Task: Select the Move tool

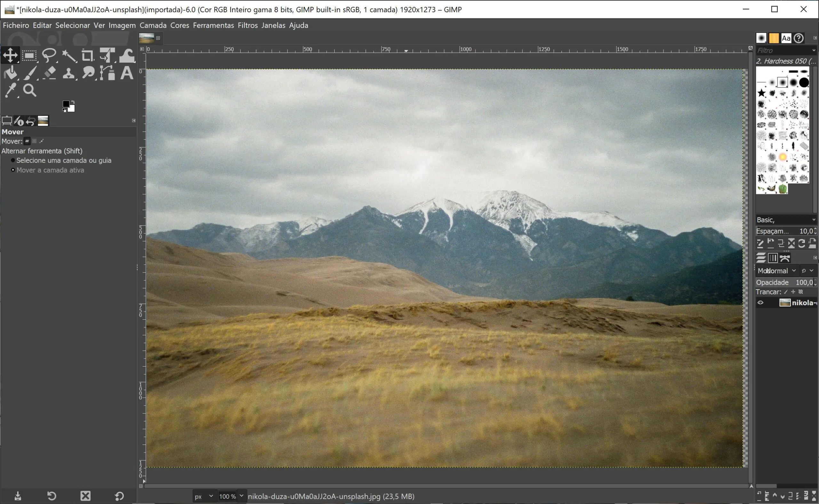Action: click(x=10, y=55)
